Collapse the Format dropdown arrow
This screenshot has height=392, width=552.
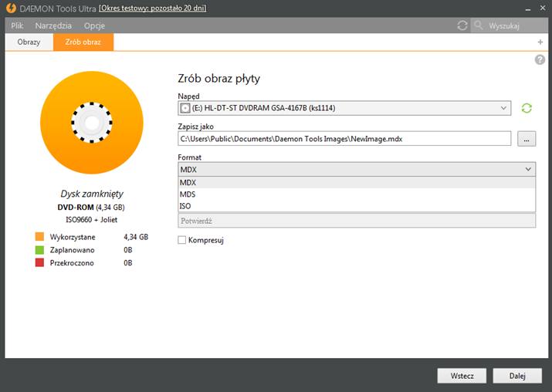point(528,169)
